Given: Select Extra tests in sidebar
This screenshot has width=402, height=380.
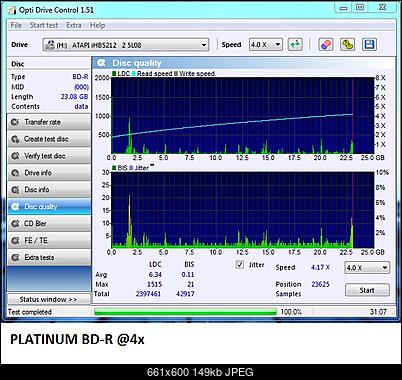Looking at the screenshot, I should 49,257.
